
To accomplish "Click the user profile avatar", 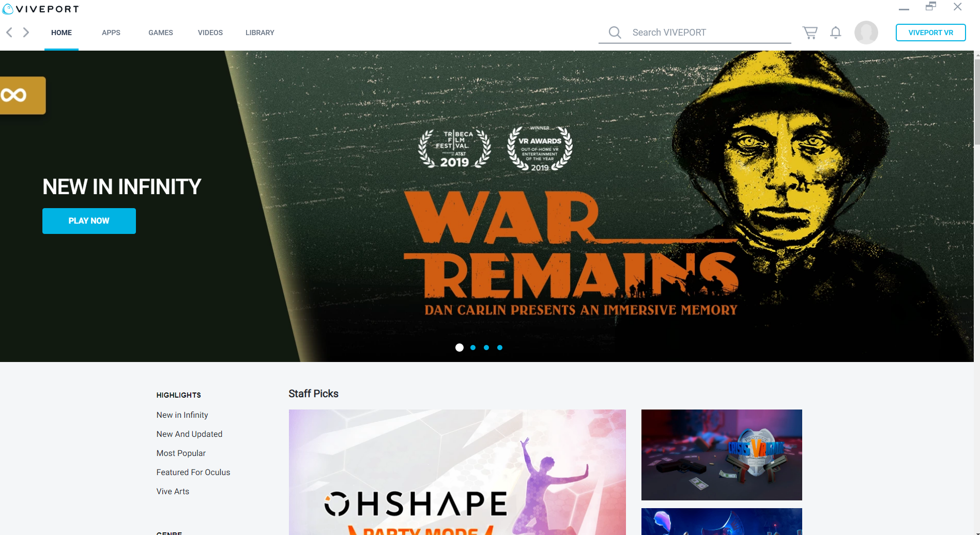I will (x=866, y=33).
